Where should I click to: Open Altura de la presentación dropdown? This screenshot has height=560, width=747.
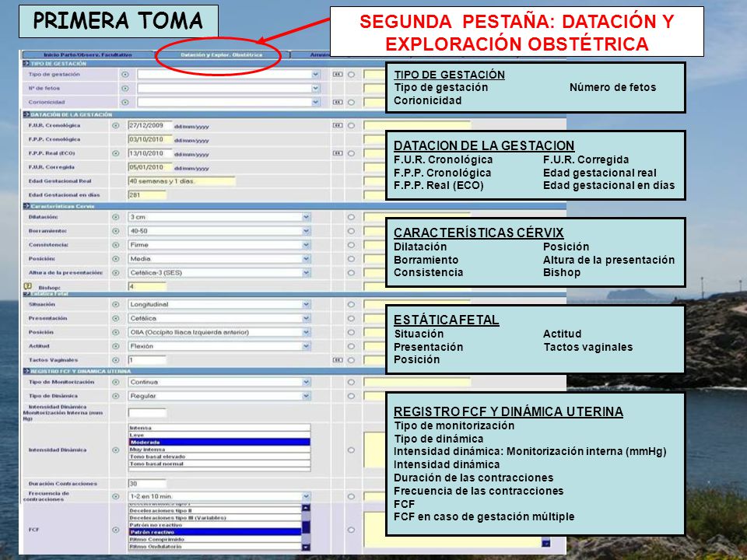coord(307,272)
